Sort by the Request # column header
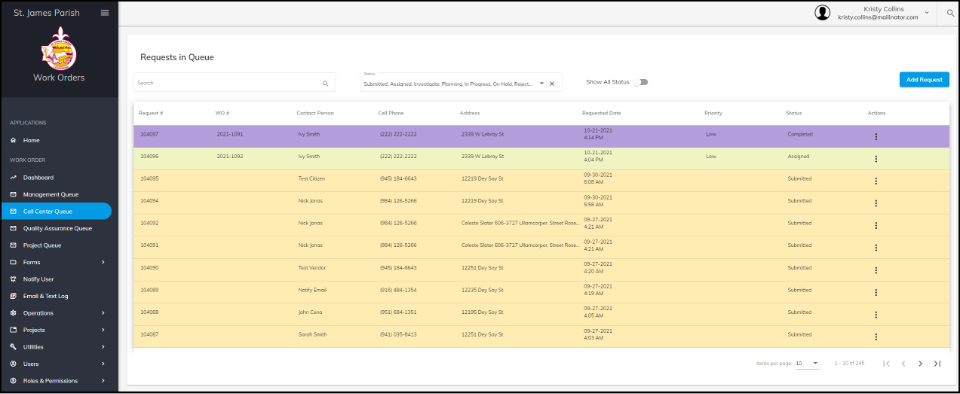 151,113
